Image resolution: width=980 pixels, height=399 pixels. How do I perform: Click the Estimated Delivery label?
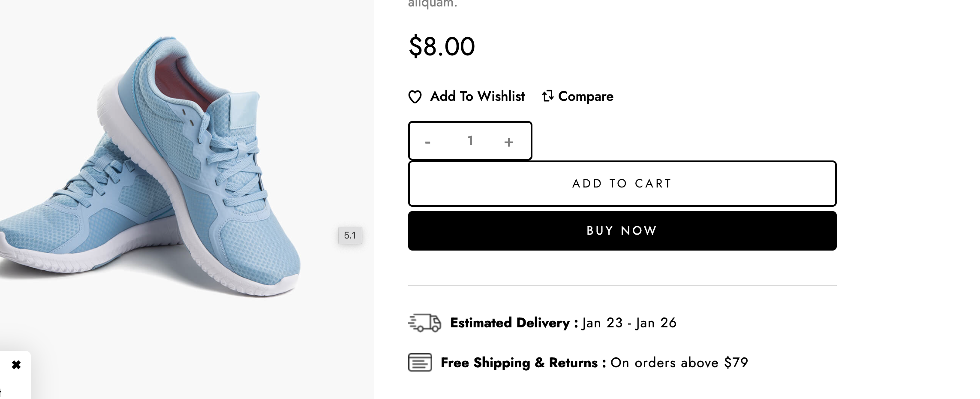[514, 323]
